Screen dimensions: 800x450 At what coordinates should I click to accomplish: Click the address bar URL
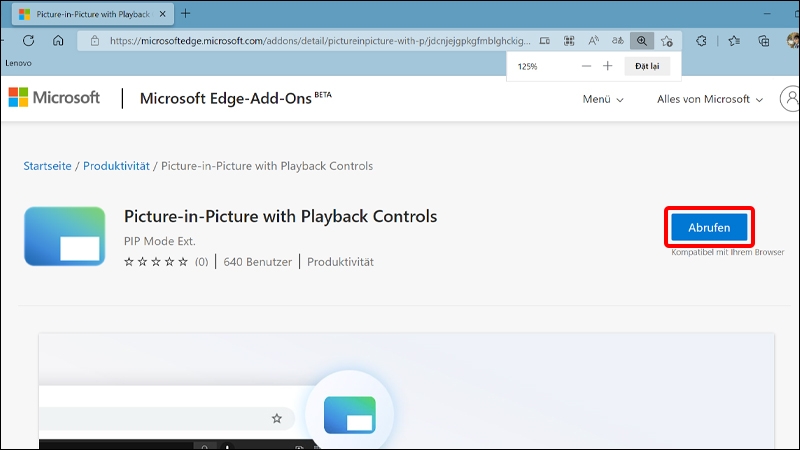coord(320,41)
